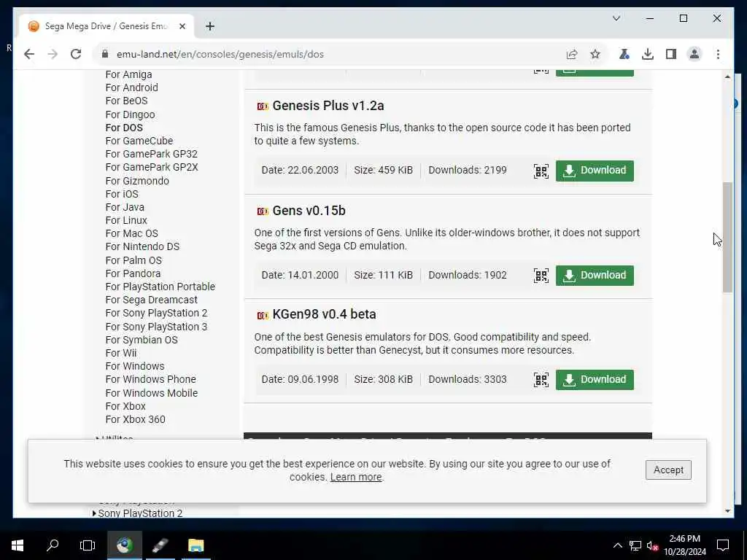Open a new browser tab
This screenshot has height=560, width=747.
210,26
